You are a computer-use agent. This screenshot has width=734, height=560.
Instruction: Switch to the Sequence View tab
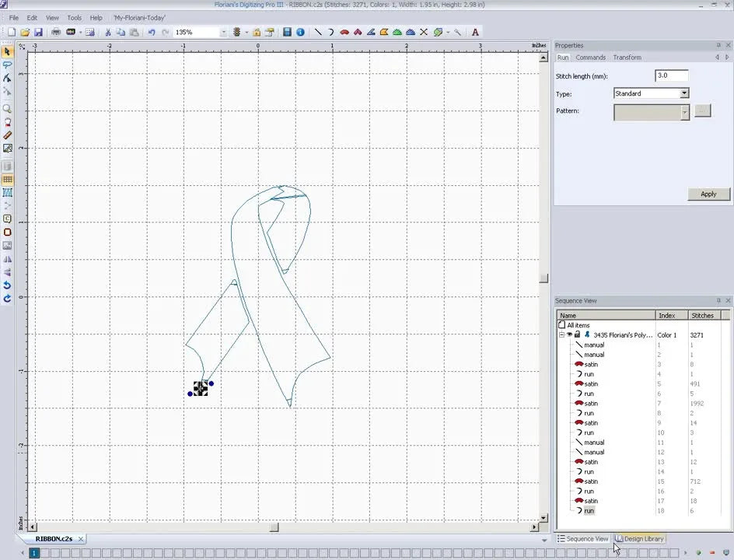coord(583,539)
